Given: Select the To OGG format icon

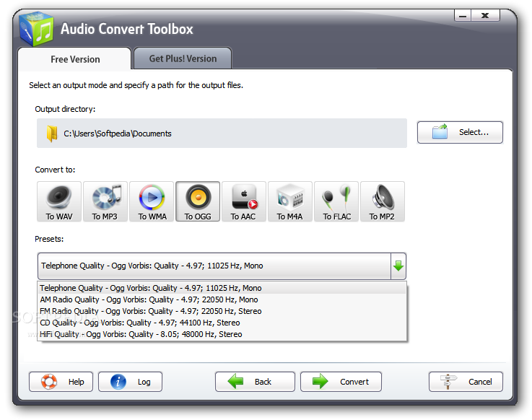Looking at the screenshot, I should click(198, 201).
